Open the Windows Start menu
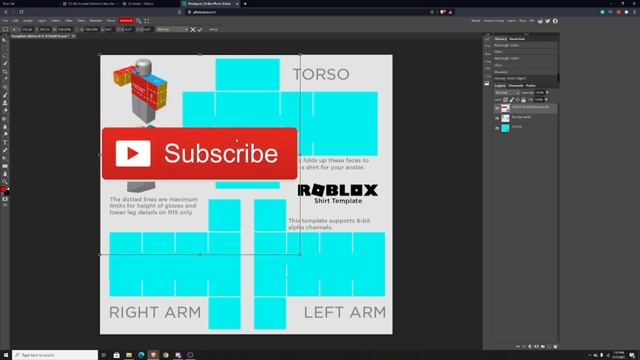 [x=6, y=355]
